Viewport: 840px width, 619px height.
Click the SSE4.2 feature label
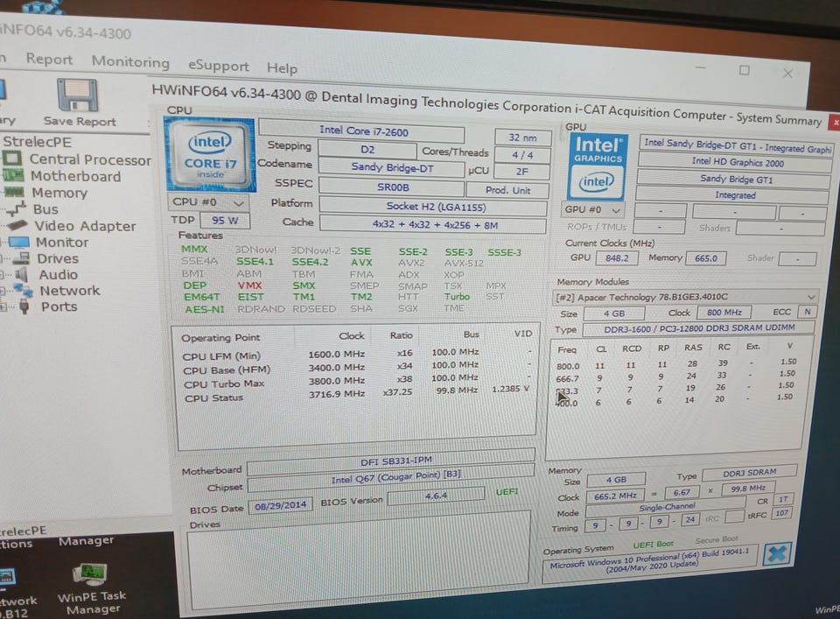[310, 262]
